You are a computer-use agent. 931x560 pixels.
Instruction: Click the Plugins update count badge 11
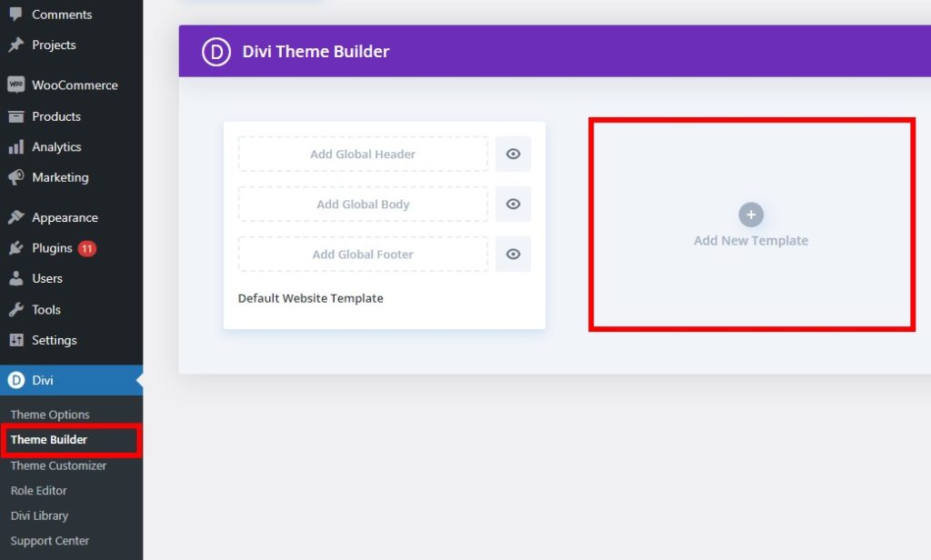(87, 248)
